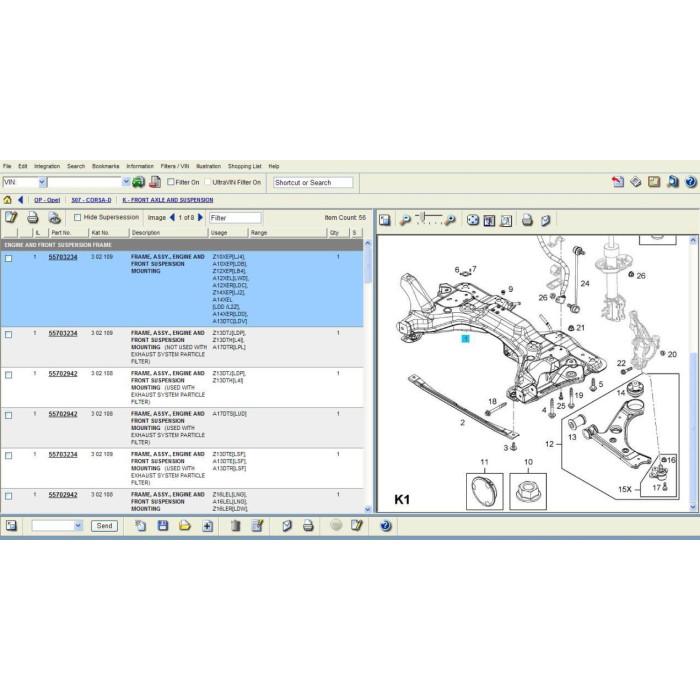Click the fit-illustration icon in the image toolbar

473,220
